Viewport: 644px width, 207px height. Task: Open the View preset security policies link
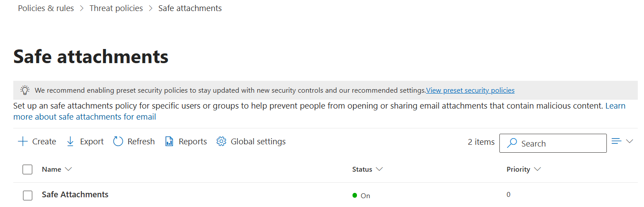click(471, 90)
